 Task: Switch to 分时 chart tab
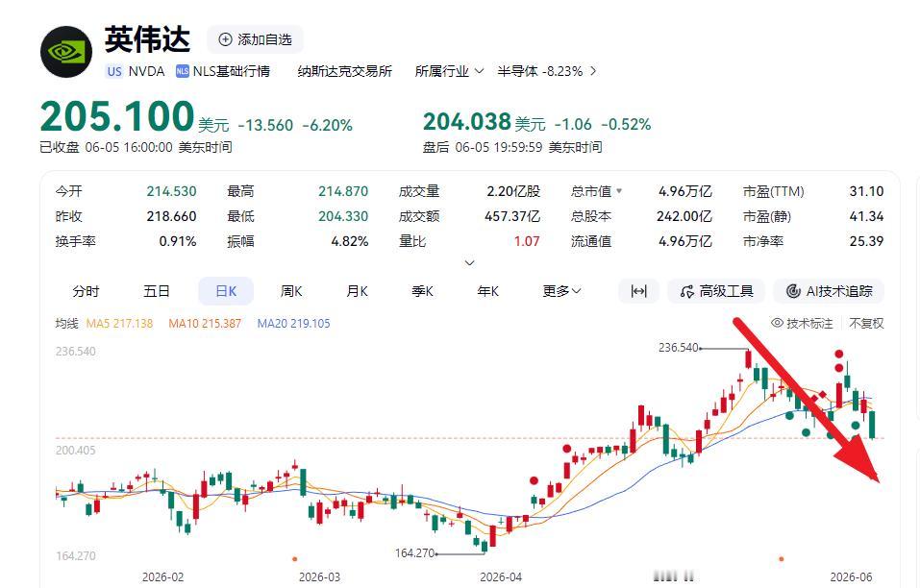(86, 291)
